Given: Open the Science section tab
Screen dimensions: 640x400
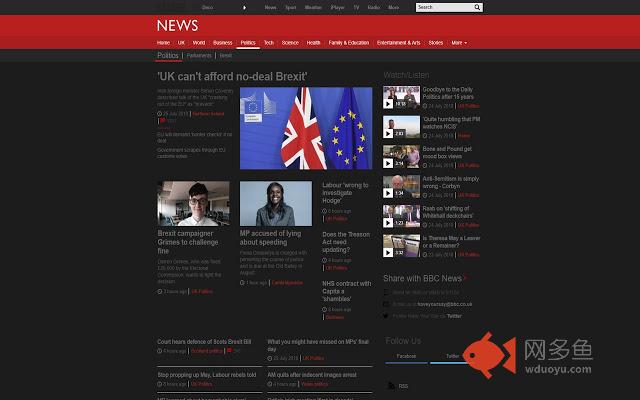Looking at the screenshot, I should click(x=290, y=43).
